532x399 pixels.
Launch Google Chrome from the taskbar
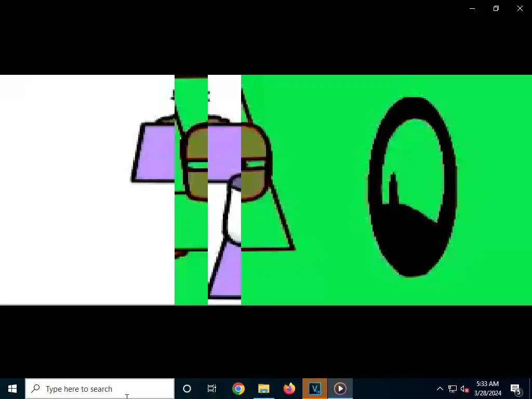pos(238,389)
